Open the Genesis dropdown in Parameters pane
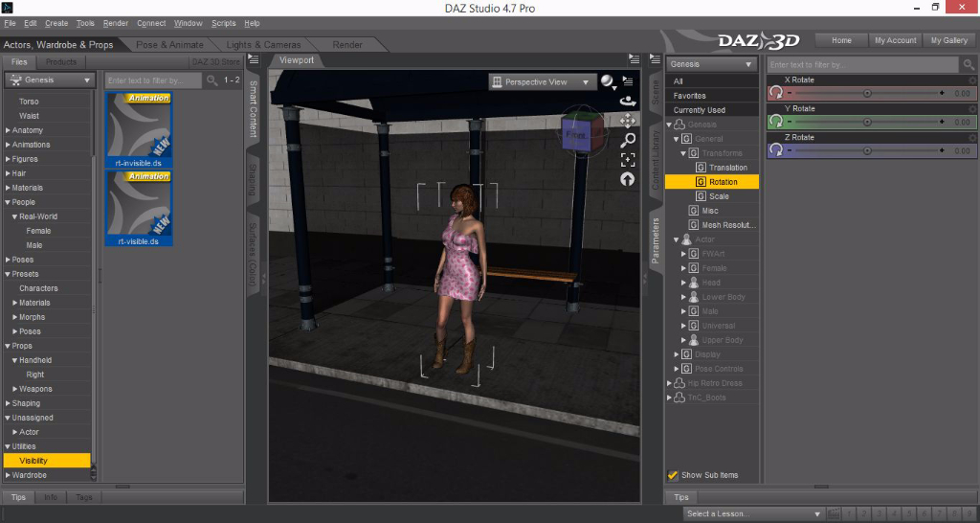Viewport: 980px width, 523px height. coord(712,64)
